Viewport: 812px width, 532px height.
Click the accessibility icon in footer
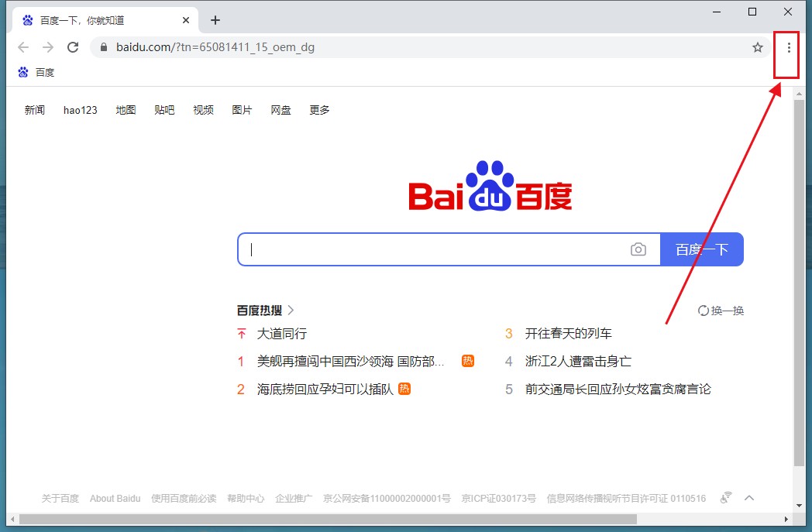pyautogui.click(x=726, y=497)
